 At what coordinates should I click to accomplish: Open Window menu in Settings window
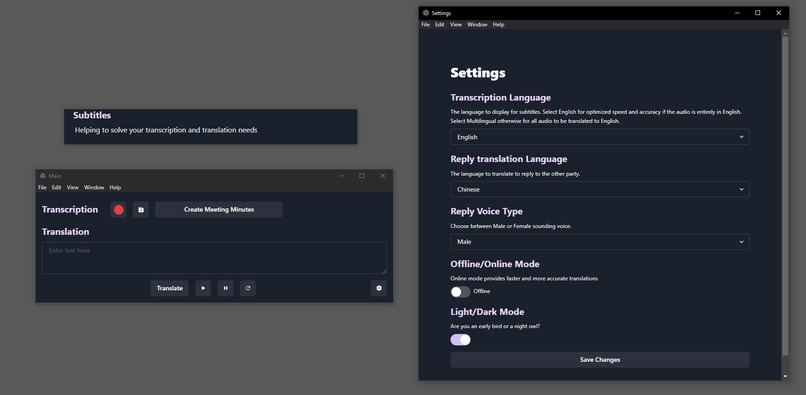click(477, 25)
